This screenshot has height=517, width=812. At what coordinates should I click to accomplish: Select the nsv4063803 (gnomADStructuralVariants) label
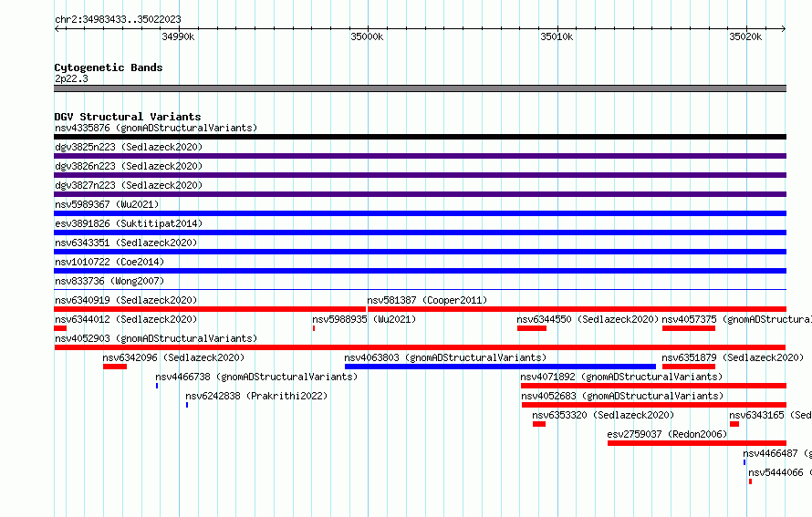445,357
